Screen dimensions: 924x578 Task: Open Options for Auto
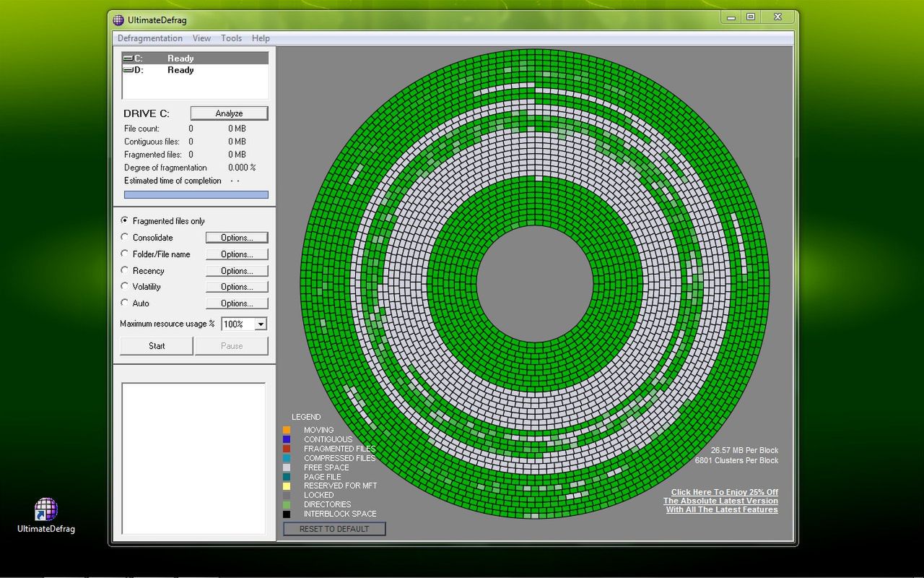237,303
